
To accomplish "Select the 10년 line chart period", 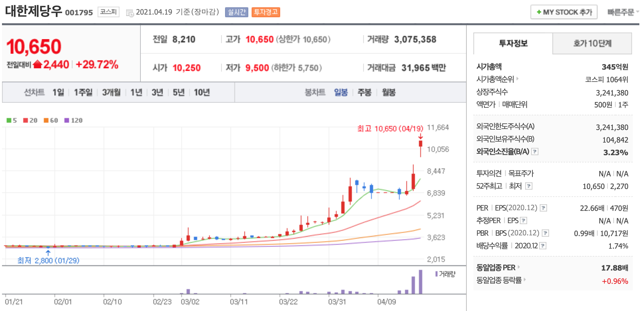I will (202, 92).
